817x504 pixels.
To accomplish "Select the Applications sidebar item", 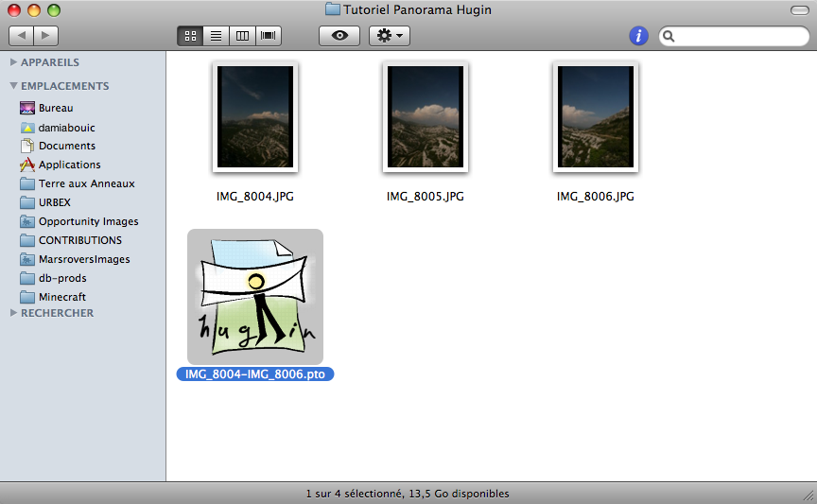I will tap(69, 165).
